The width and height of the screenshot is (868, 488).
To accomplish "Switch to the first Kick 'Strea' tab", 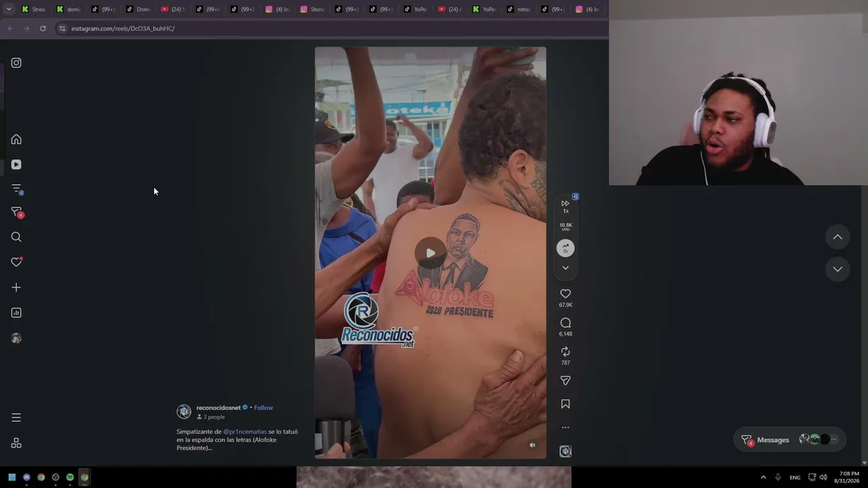I will tap(34, 9).
